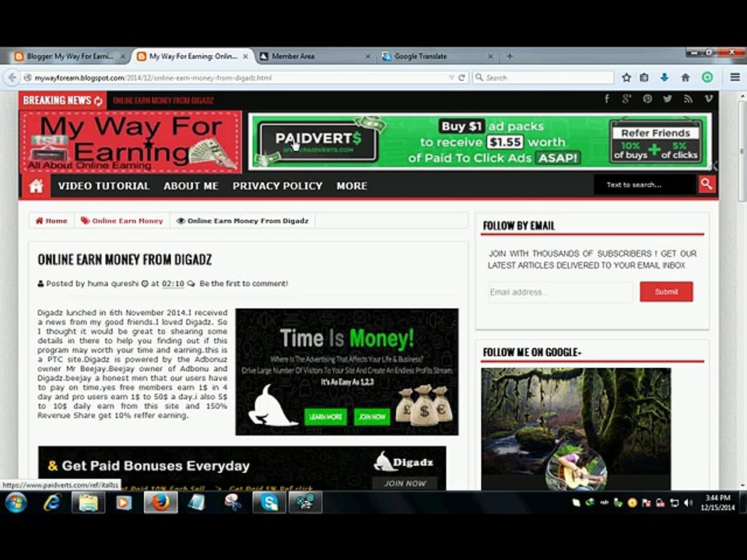
Task: Open ABOUT ME menu item
Action: click(x=191, y=186)
